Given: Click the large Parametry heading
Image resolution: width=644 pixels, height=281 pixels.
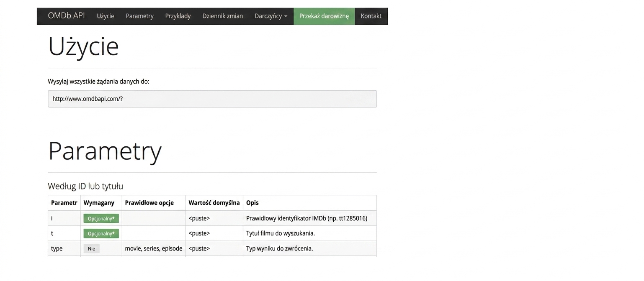Looking at the screenshot, I should point(105,151).
